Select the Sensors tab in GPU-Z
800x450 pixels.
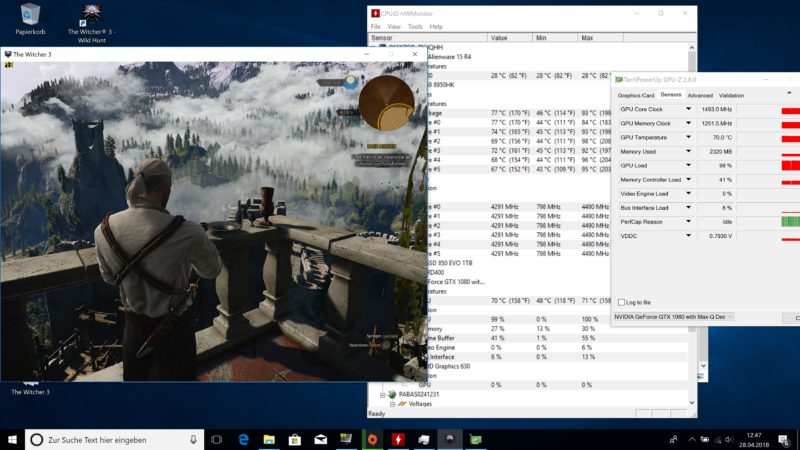pos(670,95)
